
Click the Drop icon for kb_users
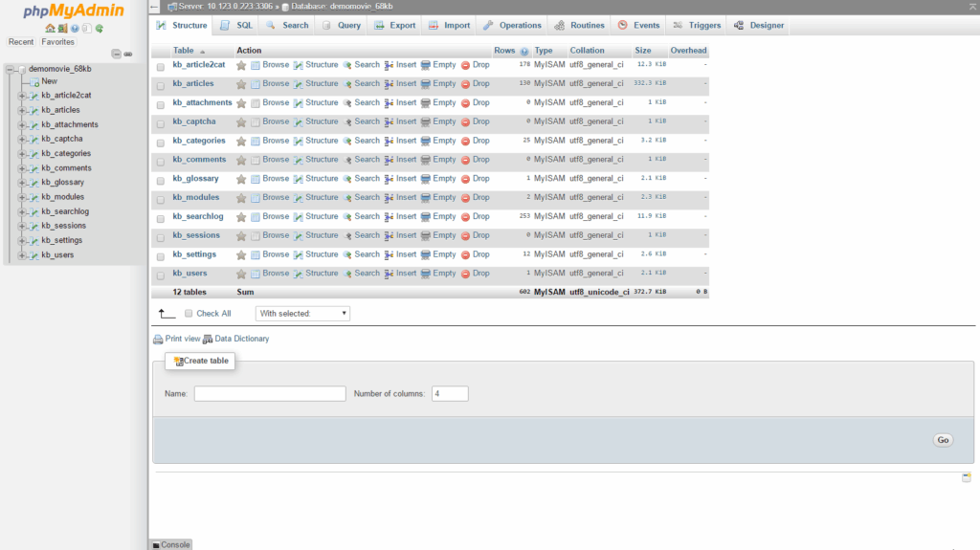click(465, 274)
